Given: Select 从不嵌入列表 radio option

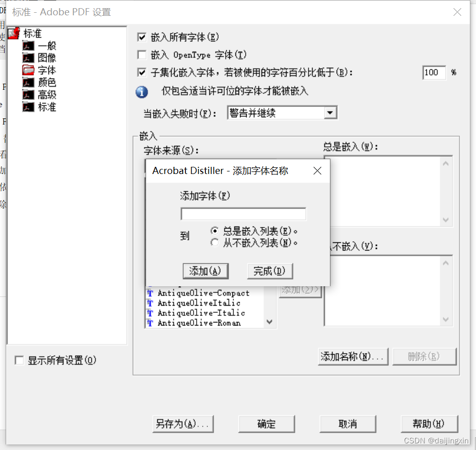Looking at the screenshot, I should pyautogui.click(x=215, y=242).
